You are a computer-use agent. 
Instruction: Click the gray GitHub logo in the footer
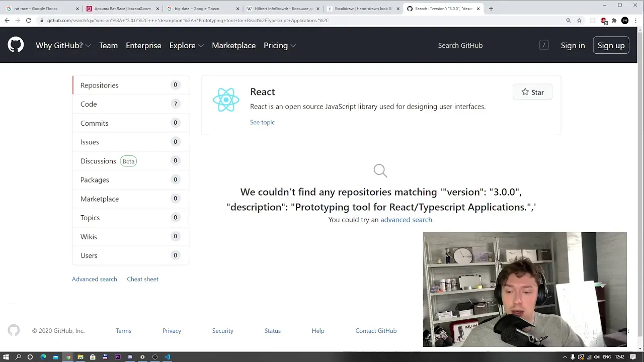click(x=14, y=330)
